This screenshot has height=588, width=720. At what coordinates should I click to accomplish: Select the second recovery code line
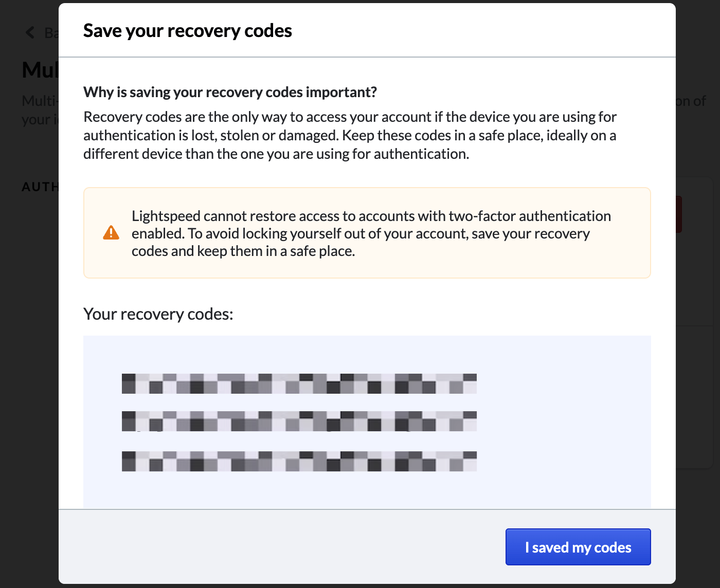[299, 421]
